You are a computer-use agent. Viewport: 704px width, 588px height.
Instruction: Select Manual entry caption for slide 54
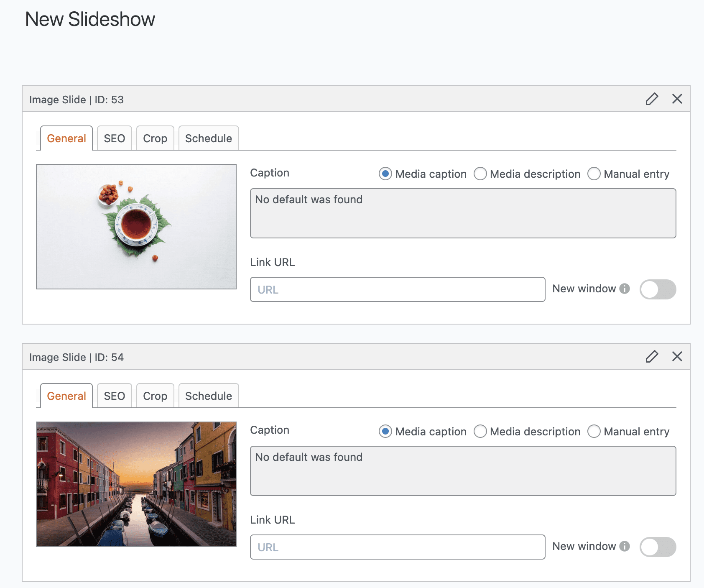594,432
